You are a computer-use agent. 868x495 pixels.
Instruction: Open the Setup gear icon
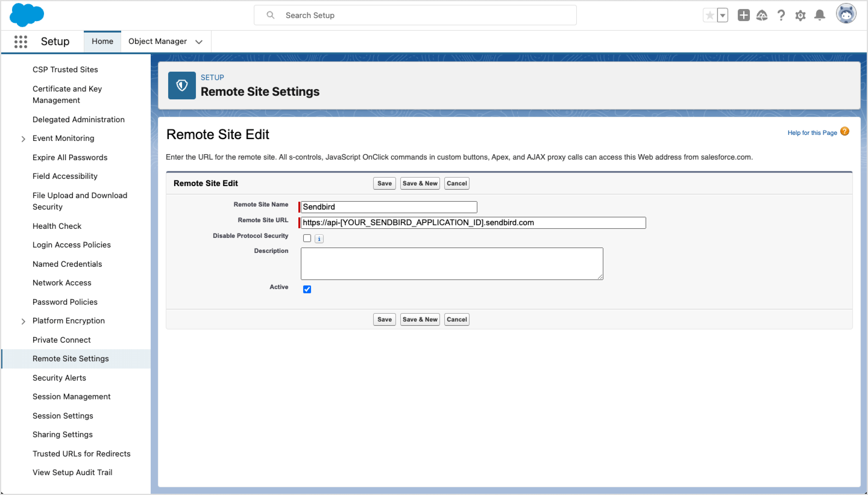click(800, 15)
